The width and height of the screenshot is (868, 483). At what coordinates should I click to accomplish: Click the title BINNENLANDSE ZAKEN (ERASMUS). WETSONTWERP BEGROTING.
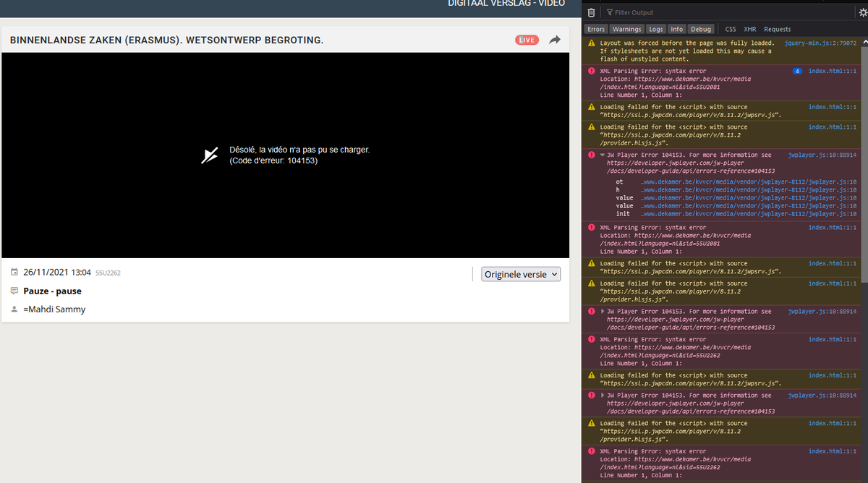click(167, 40)
